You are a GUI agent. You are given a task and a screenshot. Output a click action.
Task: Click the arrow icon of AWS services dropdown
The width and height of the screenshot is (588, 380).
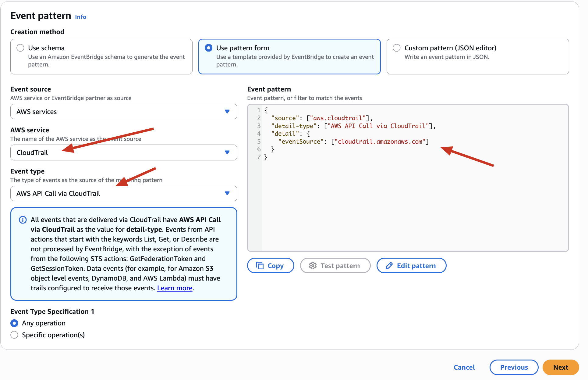pyautogui.click(x=227, y=112)
